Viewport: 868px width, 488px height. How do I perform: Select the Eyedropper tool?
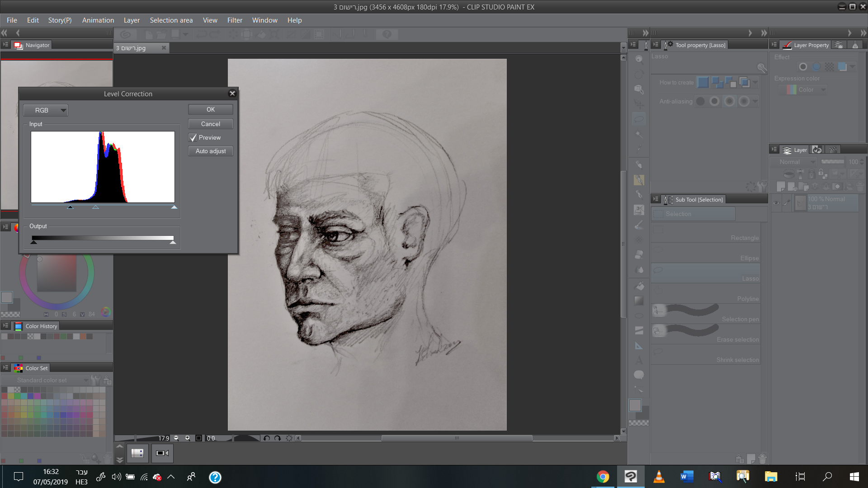pyautogui.click(x=639, y=149)
